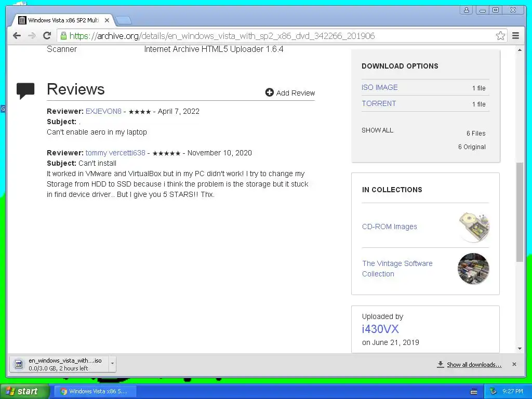Expand the download item dropdown arrow

click(x=112, y=364)
